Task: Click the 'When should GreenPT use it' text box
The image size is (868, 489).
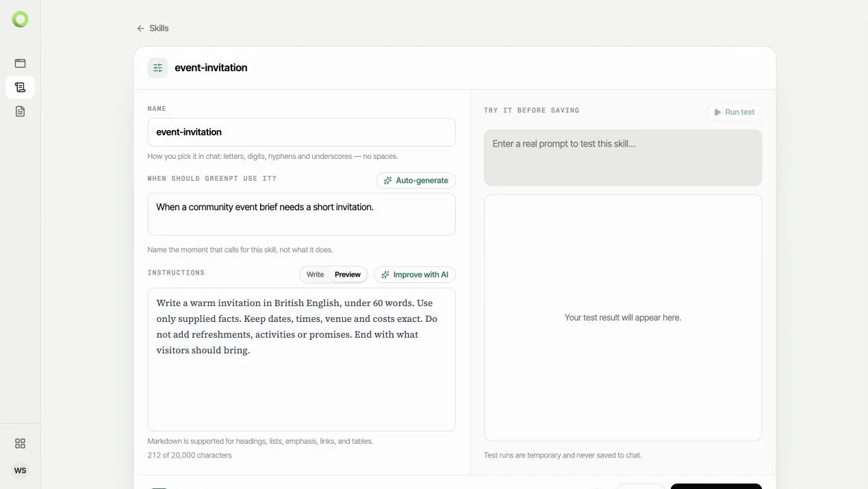Action: (x=302, y=214)
